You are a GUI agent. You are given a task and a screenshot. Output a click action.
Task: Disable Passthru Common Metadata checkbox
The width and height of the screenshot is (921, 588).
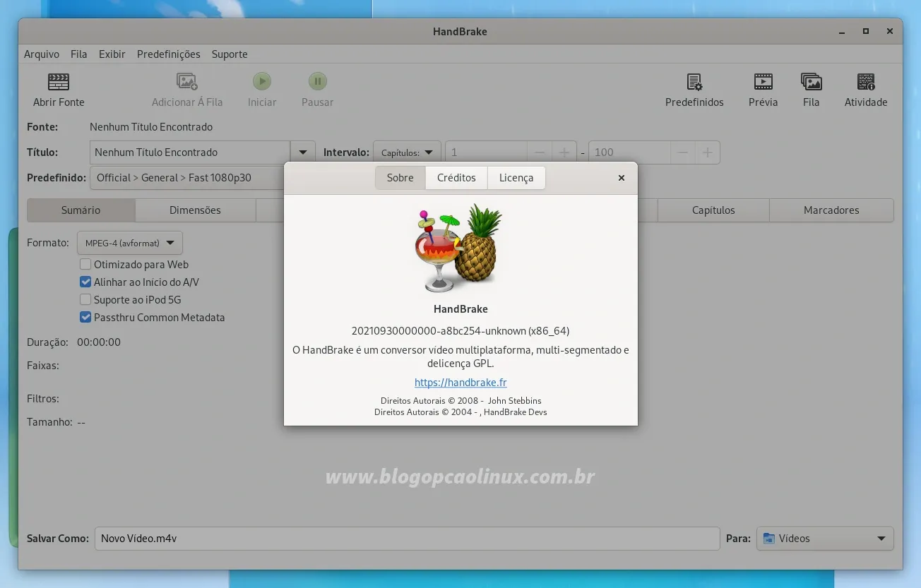pyautogui.click(x=85, y=318)
